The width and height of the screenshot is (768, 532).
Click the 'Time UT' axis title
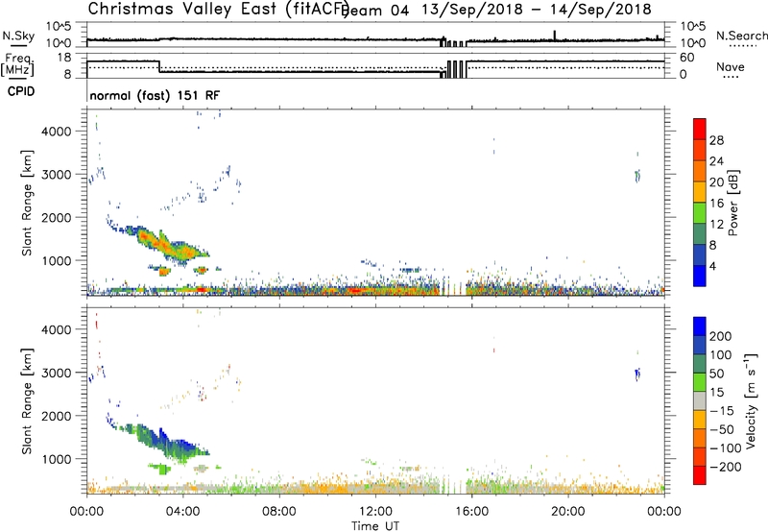pos(375,526)
